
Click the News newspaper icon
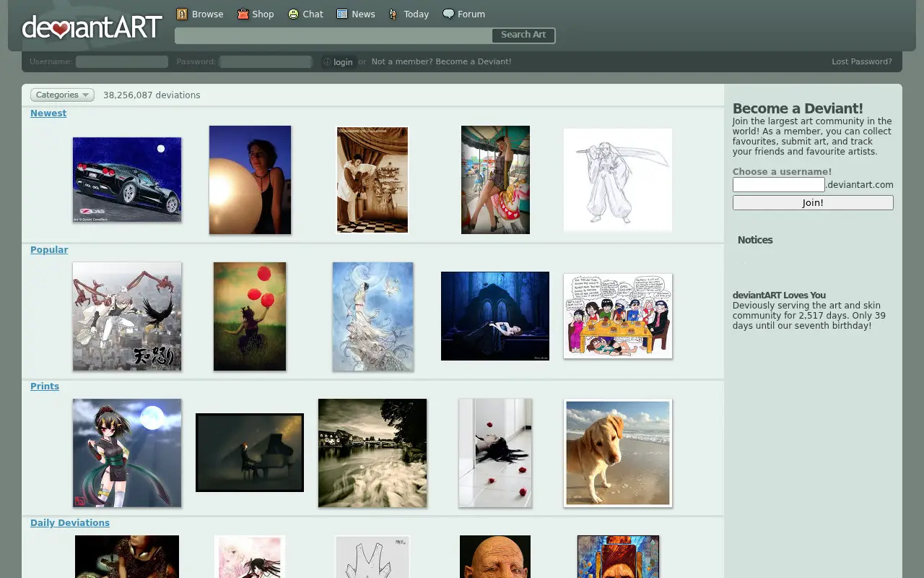pyautogui.click(x=342, y=14)
